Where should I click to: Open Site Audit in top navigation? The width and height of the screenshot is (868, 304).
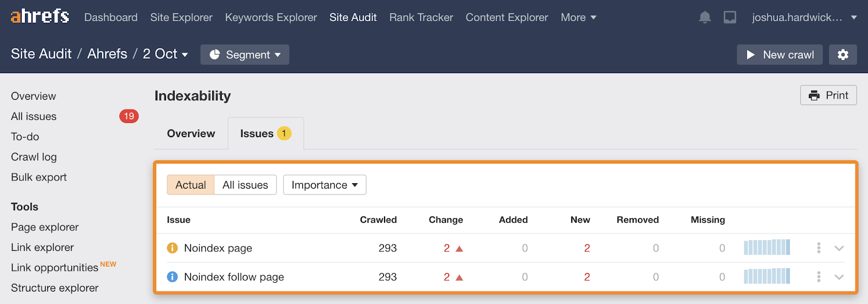[353, 17]
